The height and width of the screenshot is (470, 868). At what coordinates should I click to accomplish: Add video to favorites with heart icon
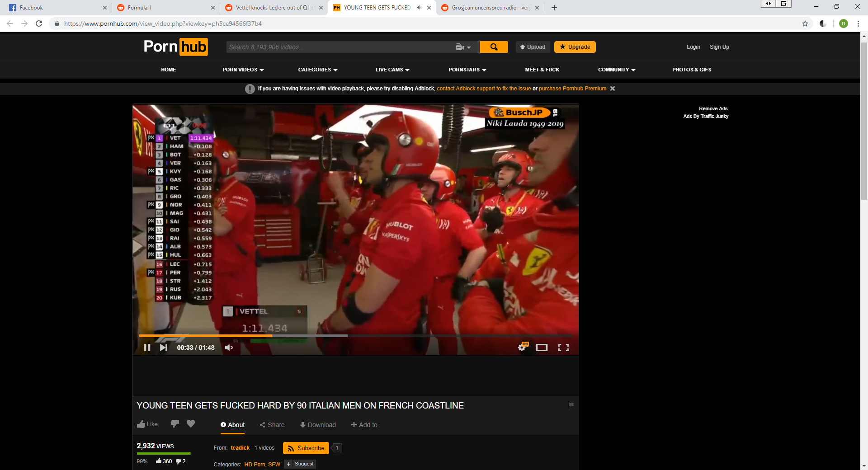191,424
